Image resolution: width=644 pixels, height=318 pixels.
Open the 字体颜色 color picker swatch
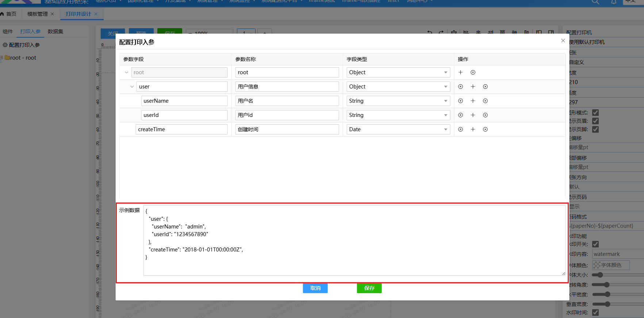(597, 265)
